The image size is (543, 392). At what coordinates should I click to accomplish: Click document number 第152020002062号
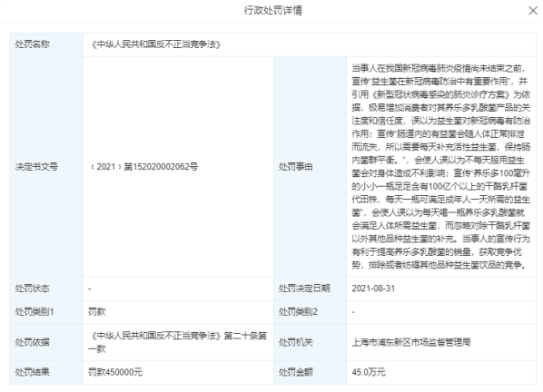pyautogui.click(x=161, y=167)
